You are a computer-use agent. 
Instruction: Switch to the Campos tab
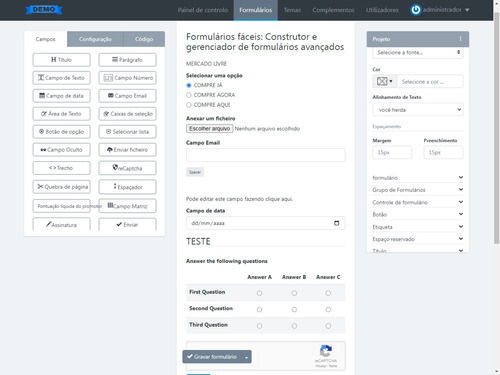46,39
